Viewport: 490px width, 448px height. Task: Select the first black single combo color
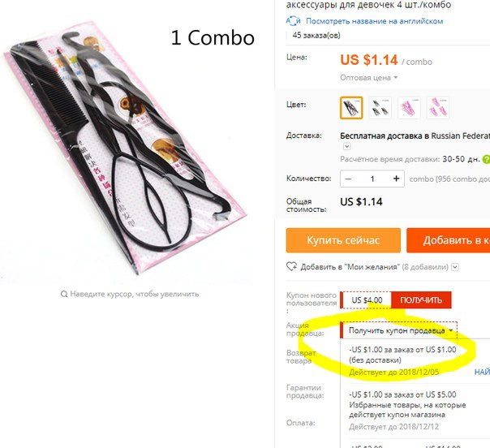coord(351,108)
